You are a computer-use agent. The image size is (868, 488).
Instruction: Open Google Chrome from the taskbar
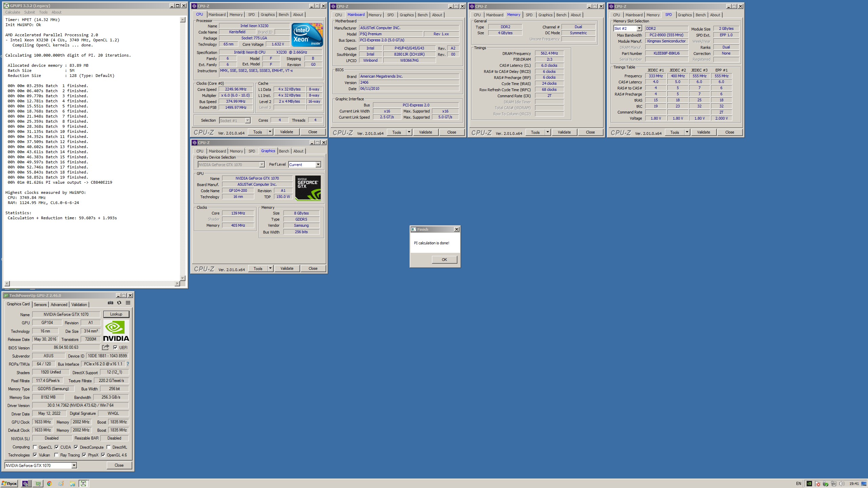click(x=50, y=484)
